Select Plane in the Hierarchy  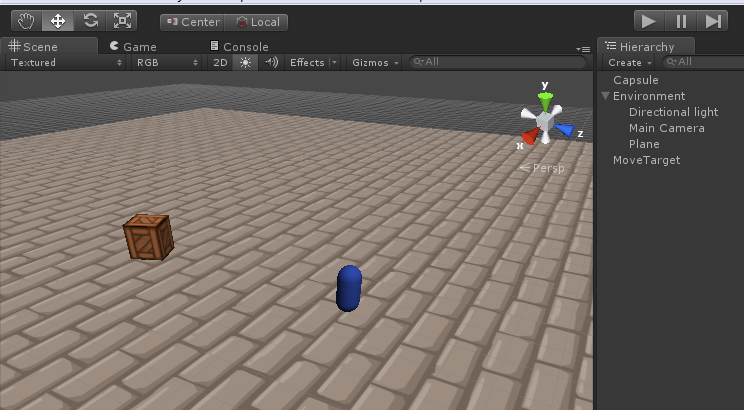[644, 144]
